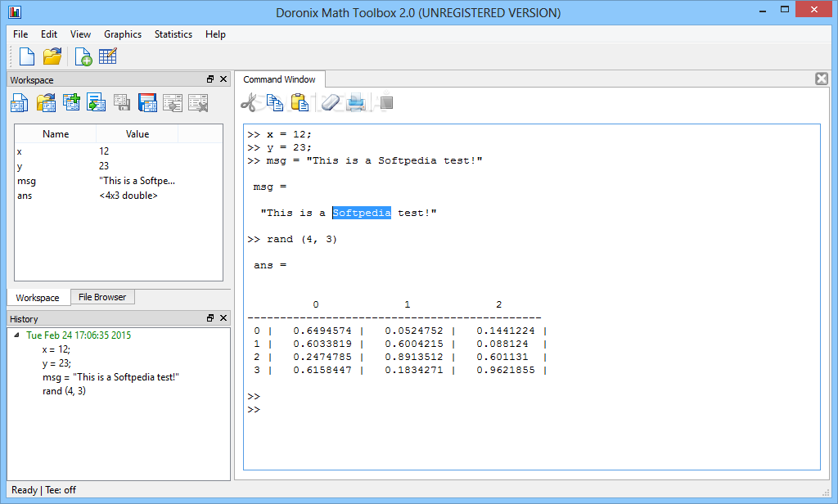This screenshot has width=838, height=504.
Task: Click the Workspace panel title bar
Action: click(x=119, y=79)
